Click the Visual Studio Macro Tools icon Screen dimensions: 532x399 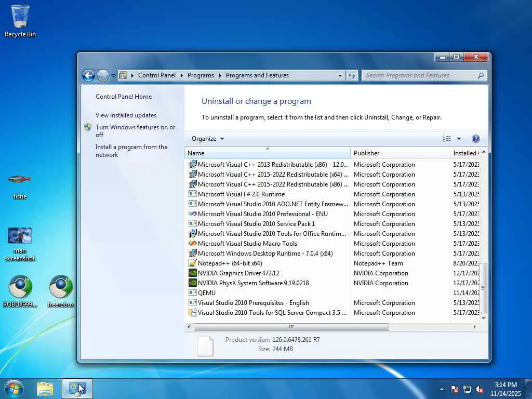pos(192,243)
